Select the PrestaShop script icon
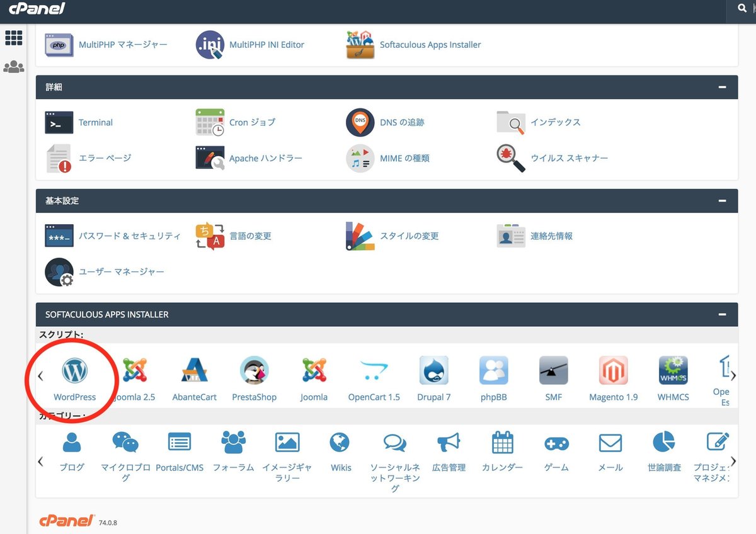This screenshot has height=534, width=756. (x=255, y=371)
